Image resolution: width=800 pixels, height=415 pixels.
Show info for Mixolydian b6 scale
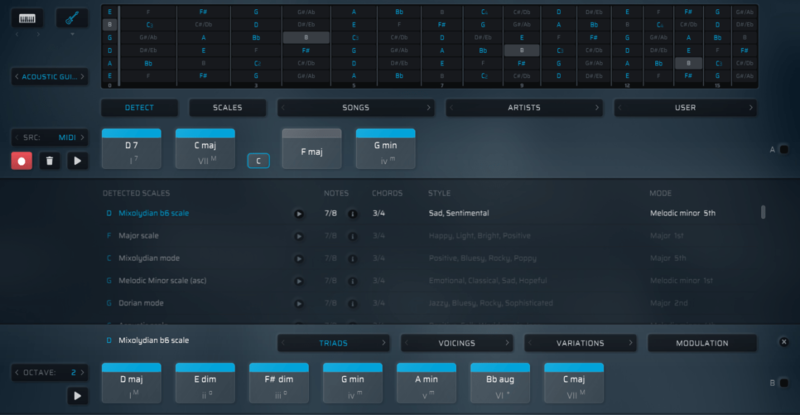352,213
